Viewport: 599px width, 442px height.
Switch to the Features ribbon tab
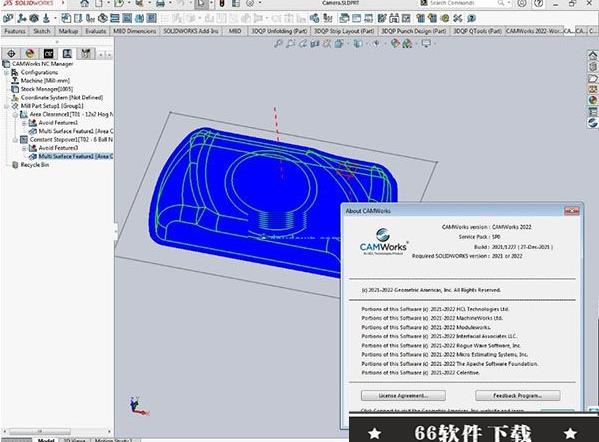15,31
